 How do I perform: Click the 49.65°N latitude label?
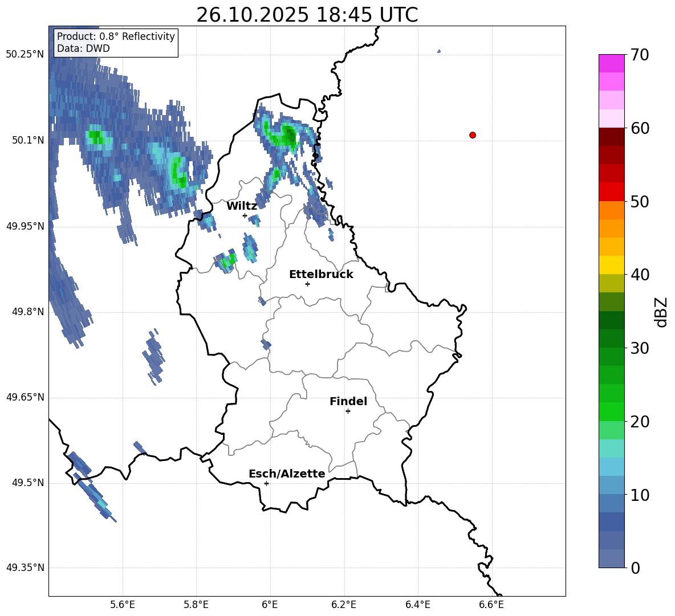pyautogui.click(x=25, y=397)
